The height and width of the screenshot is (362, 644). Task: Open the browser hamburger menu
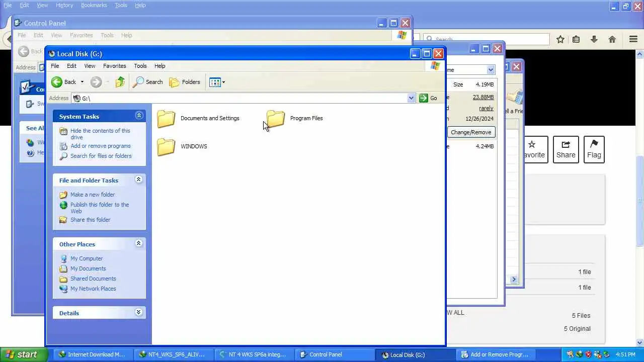click(633, 39)
